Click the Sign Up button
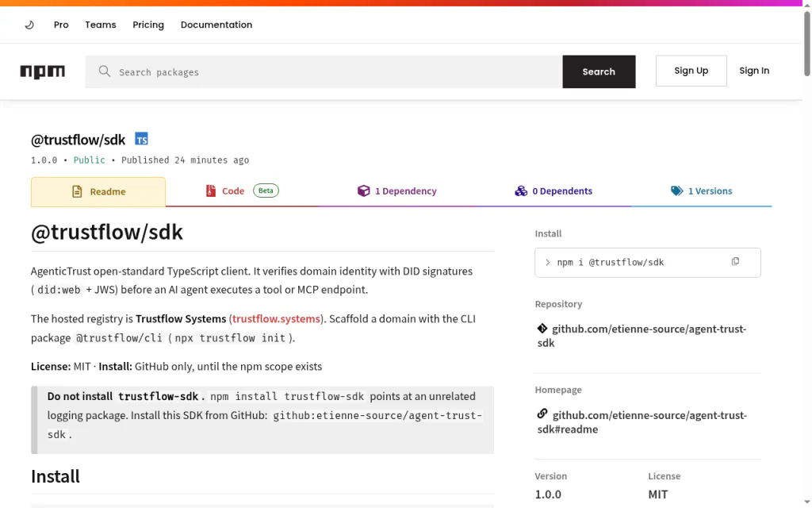Viewport: 812px width, 508px height. [x=691, y=71]
